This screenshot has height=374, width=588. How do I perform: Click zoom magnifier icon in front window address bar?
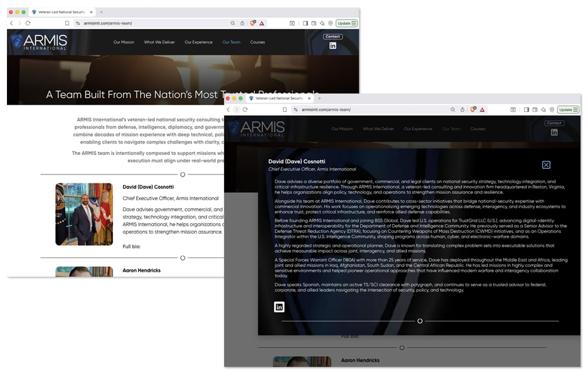point(453,110)
